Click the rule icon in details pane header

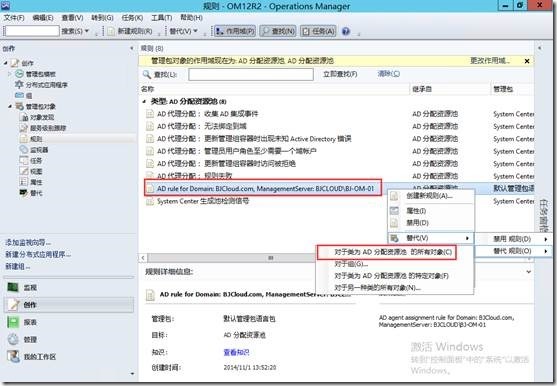point(150,295)
